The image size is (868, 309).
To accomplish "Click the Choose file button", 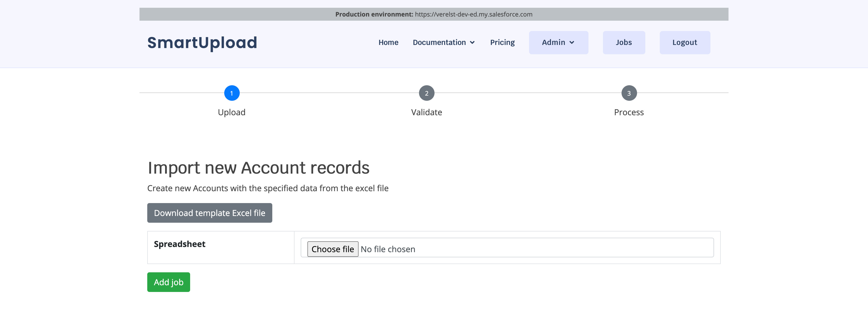I will 332,249.
